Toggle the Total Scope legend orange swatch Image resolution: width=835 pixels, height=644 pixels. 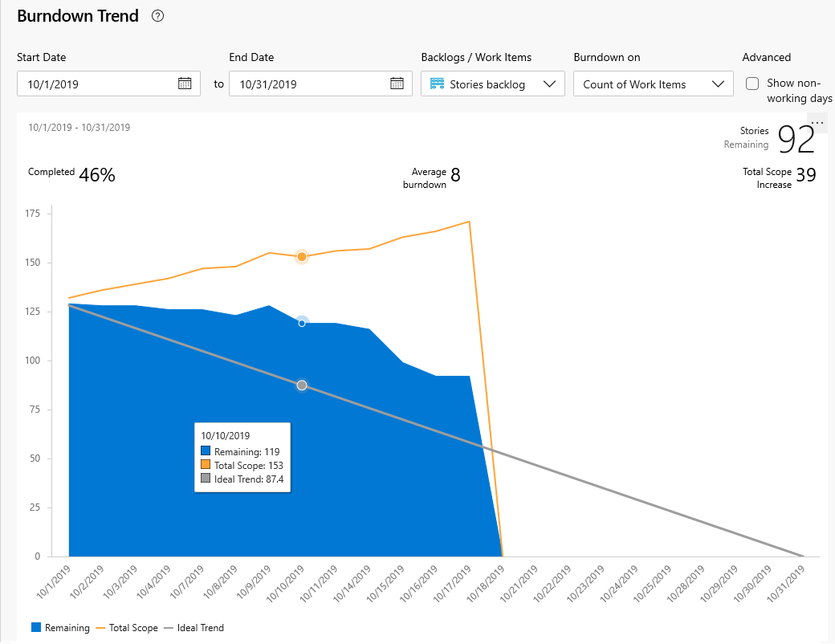point(100,628)
